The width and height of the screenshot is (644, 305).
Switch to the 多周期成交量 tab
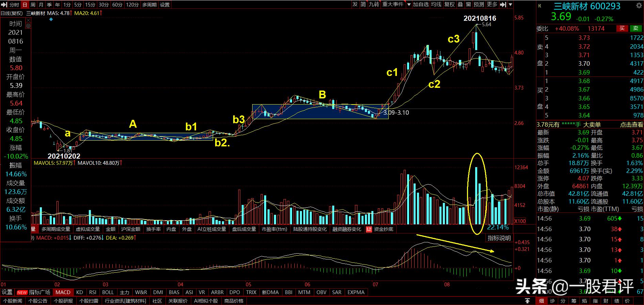pyautogui.click(x=56, y=229)
